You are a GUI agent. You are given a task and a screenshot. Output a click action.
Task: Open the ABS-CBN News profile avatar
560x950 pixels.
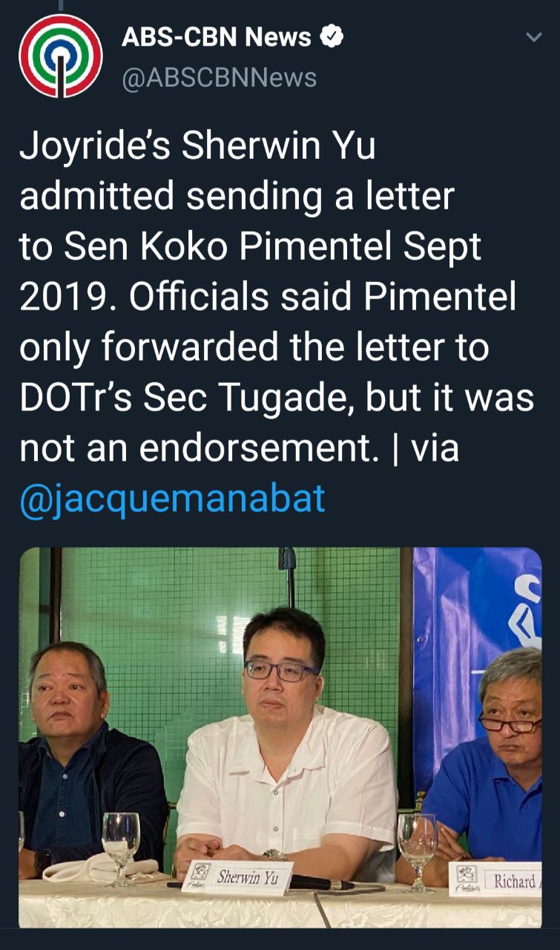pos(61,56)
